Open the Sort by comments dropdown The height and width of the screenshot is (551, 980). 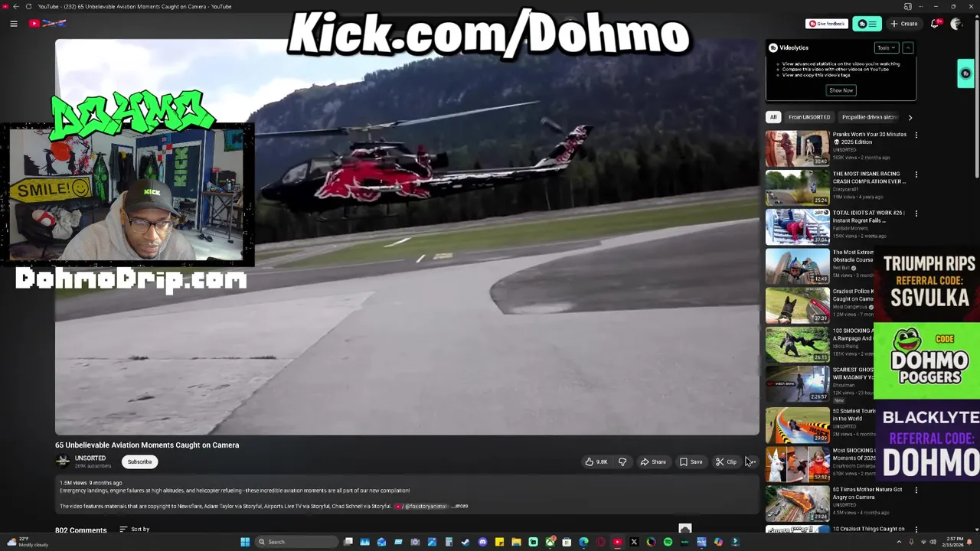tap(135, 529)
